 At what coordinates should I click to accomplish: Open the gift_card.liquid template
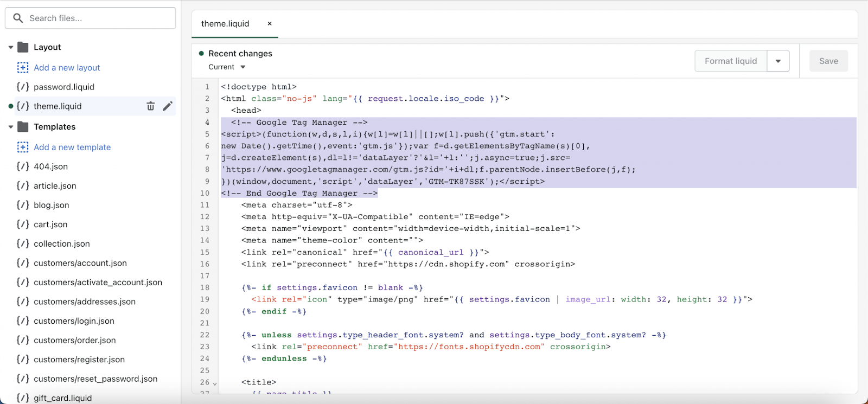[63, 398]
